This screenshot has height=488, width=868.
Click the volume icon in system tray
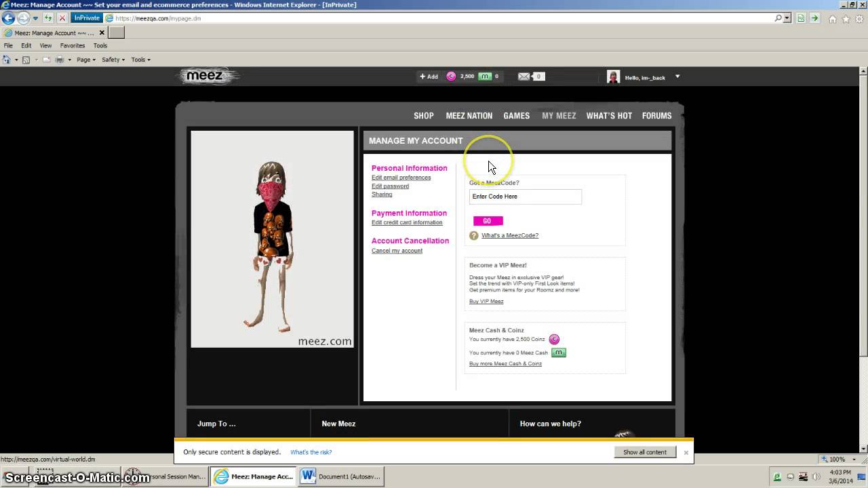tap(816, 476)
